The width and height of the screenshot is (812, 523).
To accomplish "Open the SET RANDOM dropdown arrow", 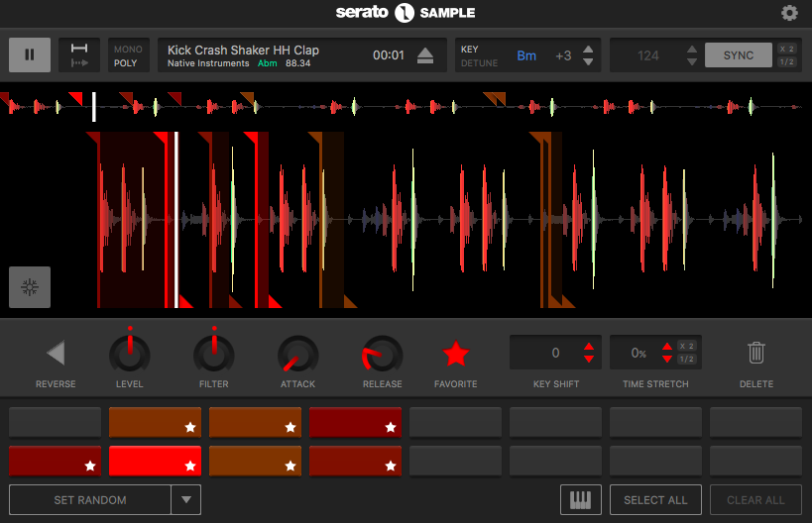I will point(186,499).
